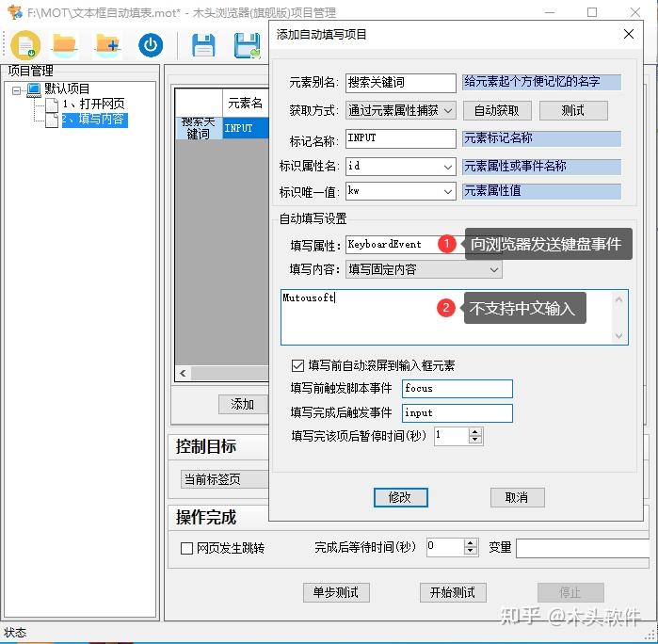Select tree item 1、打开网页
The height and width of the screenshot is (644, 658).
click(93, 104)
